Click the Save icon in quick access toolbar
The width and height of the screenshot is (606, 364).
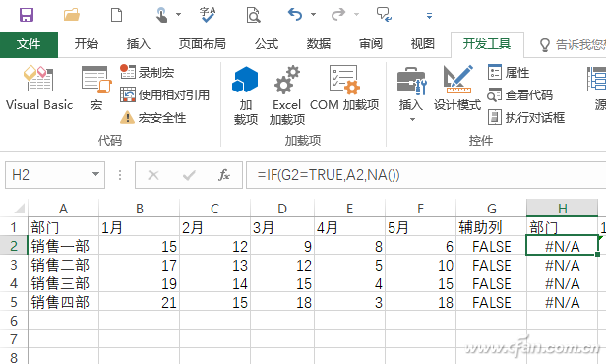(x=27, y=15)
